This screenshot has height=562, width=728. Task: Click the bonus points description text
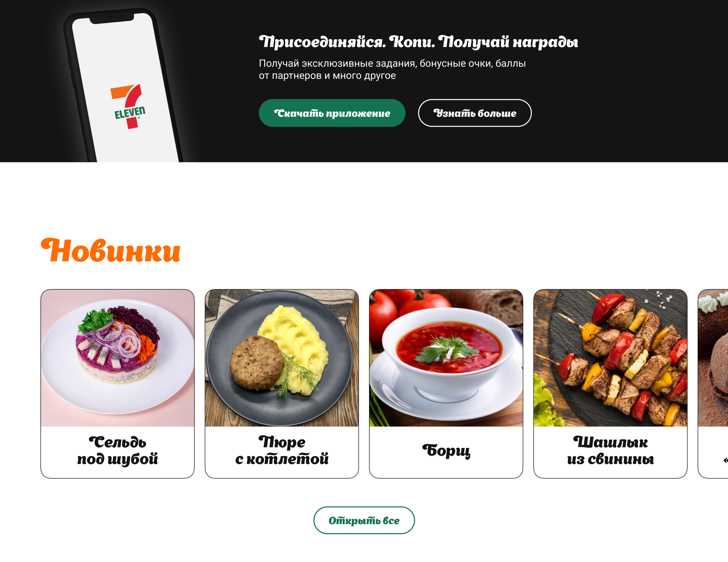392,69
